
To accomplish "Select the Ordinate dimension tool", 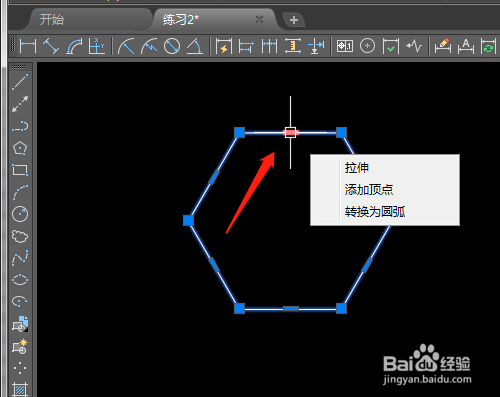I will click(97, 46).
